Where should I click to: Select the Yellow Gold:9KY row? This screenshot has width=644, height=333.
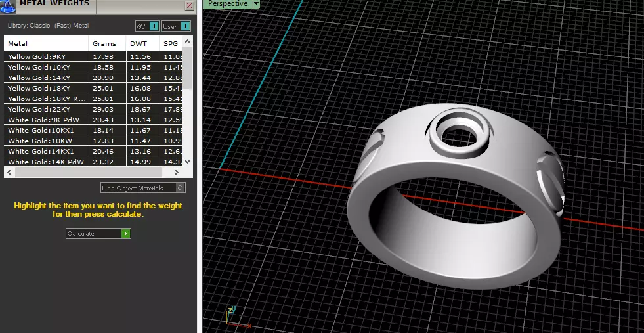pos(93,56)
